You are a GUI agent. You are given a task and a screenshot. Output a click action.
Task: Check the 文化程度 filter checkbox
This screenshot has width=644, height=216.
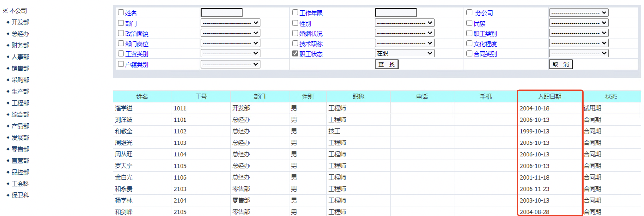point(469,43)
